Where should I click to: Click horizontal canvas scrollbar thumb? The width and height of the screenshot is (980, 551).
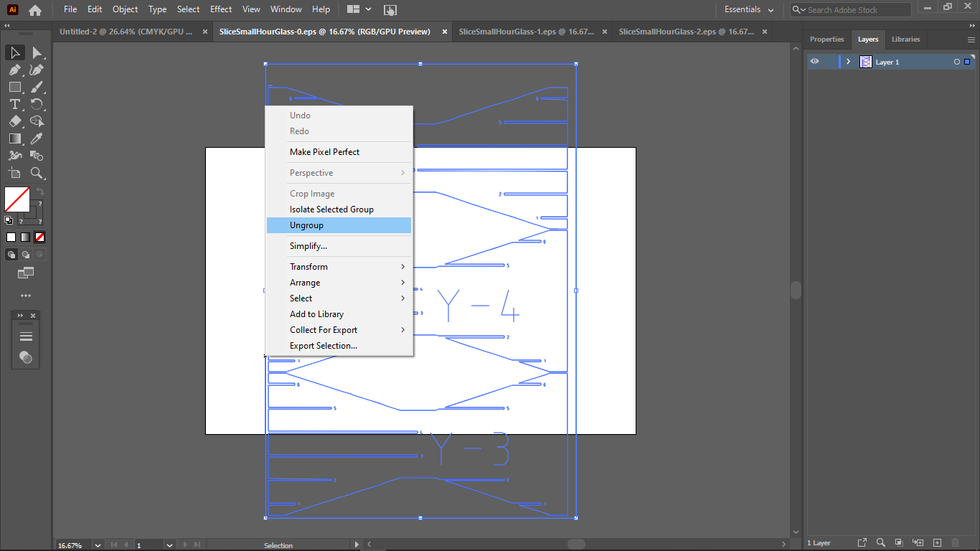pyautogui.click(x=575, y=544)
